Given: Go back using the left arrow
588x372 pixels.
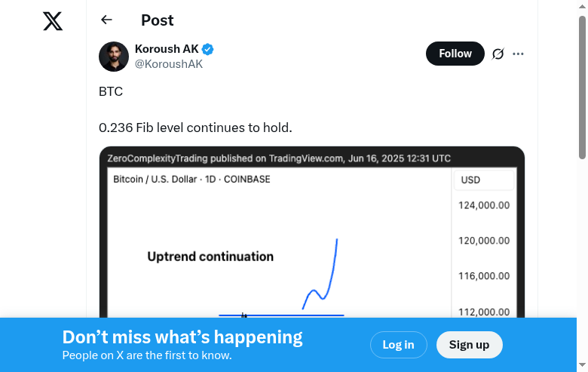Looking at the screenshot, I should pos(106,20).
